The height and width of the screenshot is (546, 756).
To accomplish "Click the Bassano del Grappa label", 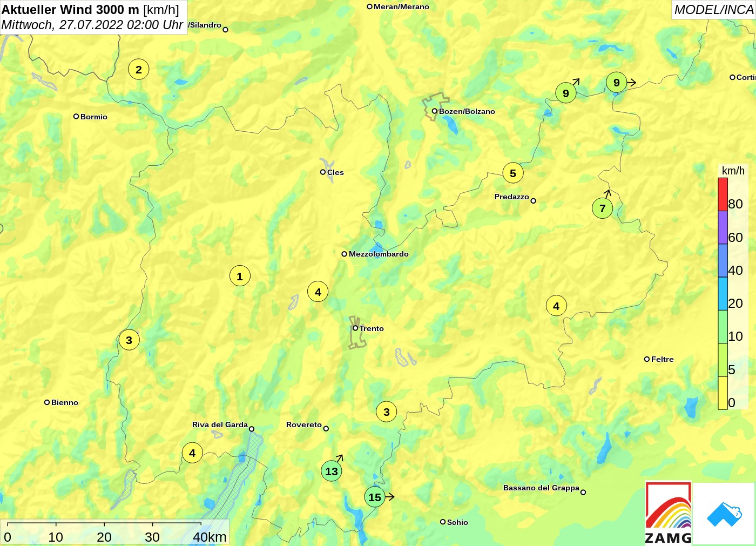I will [x=541, y=488].
